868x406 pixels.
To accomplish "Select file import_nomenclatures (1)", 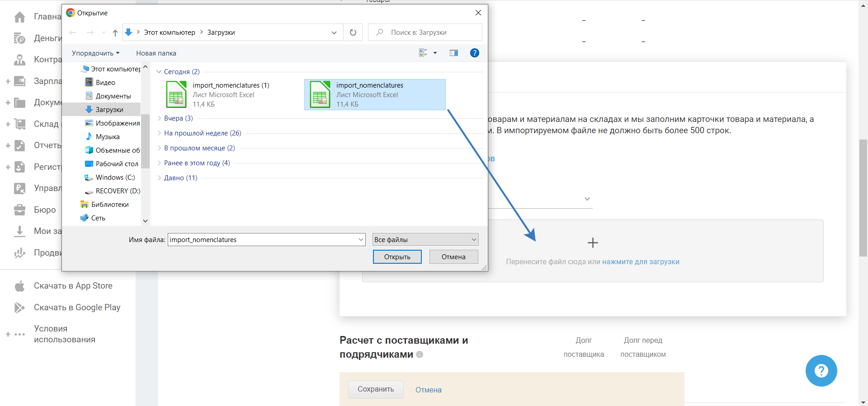I will 231,94.
